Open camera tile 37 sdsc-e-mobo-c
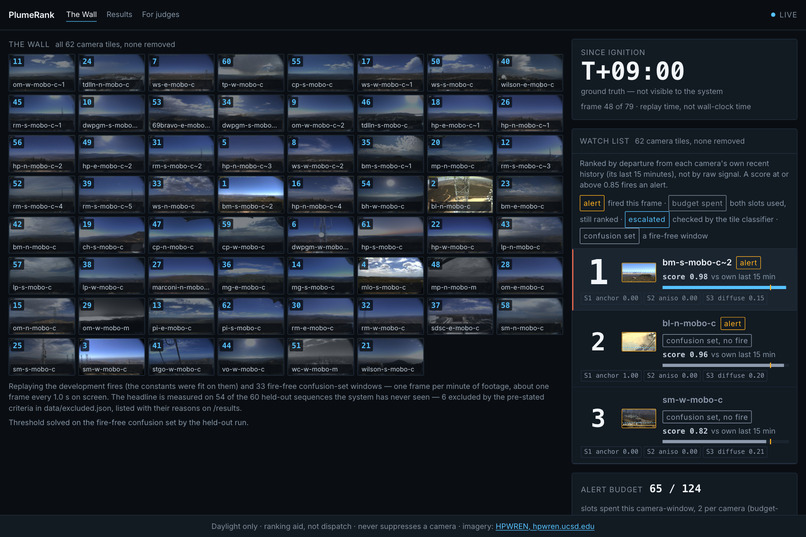Image resolution: width=806 pixels, height=537 pixels. click(460, 316)
